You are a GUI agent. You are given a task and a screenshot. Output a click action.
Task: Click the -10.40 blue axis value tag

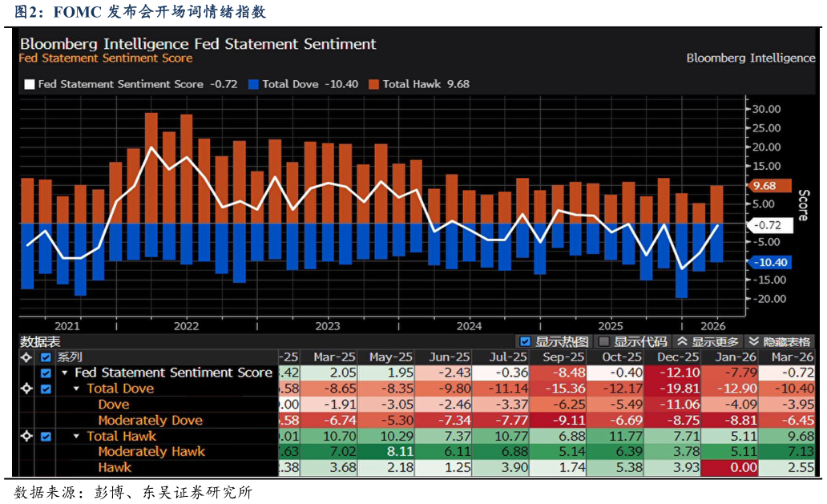[769, 263]
